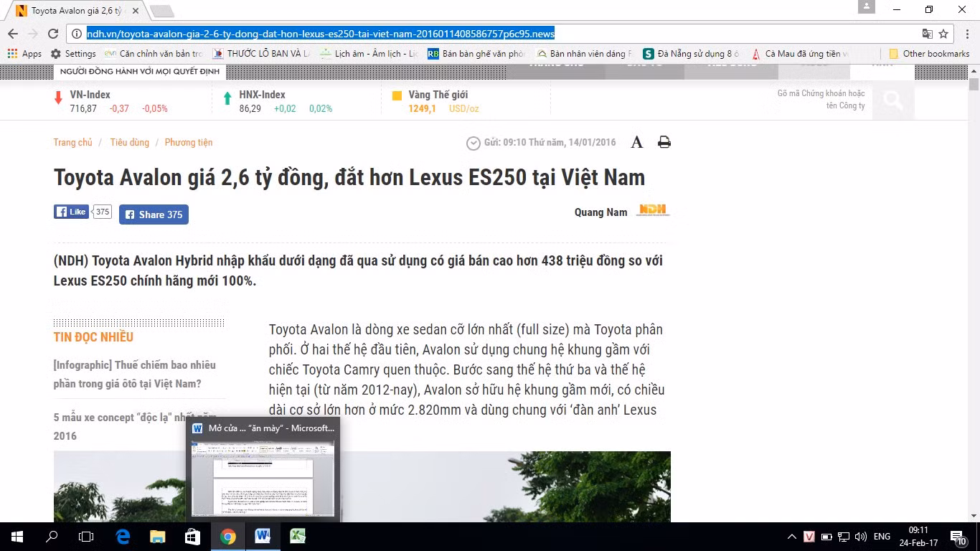Go to Tiêu dùng breadcrumb
This screenshot has height=551, width=980.
(130, 142)
